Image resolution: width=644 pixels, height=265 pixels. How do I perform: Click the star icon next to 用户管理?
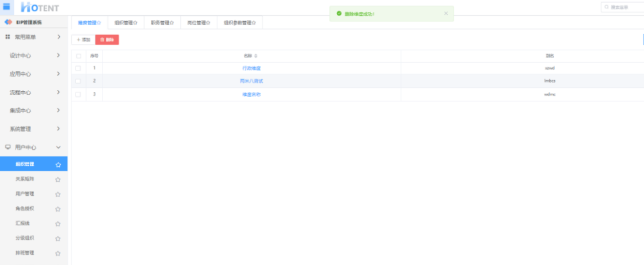click(x=58, y=194)
